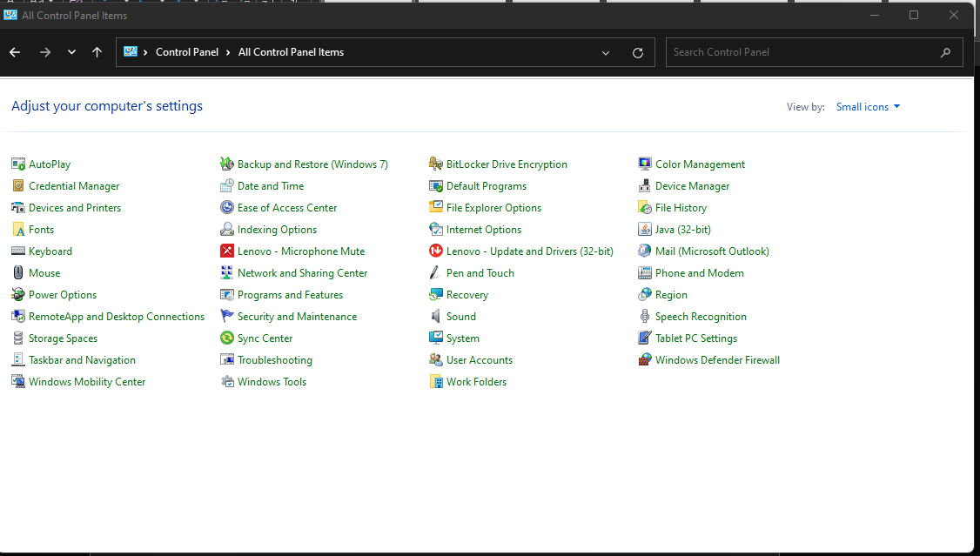The image size is (980, 556).
Task: Open the BitLocker Drive Encryption icon
Action: click(x=436, y=164)
